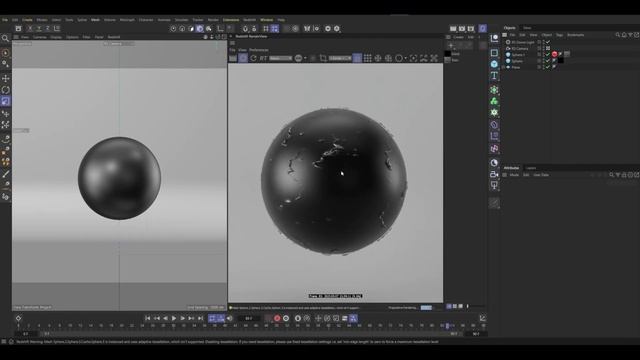Select the highlighted Scale tool
The width and height of the screenshot is (640, 360).
tap(6, 101)
